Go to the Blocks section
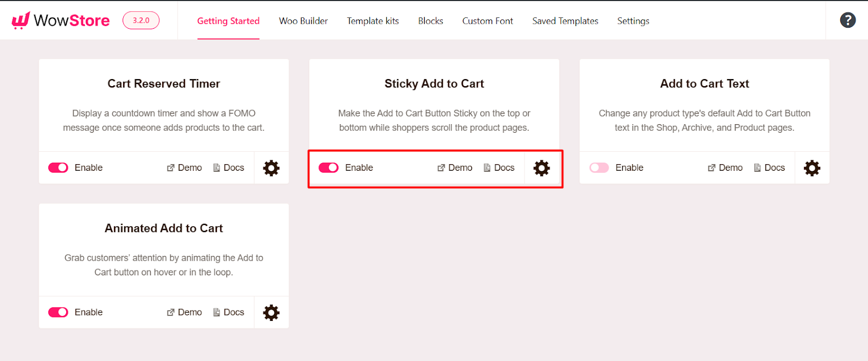 [x=430, y=21]
